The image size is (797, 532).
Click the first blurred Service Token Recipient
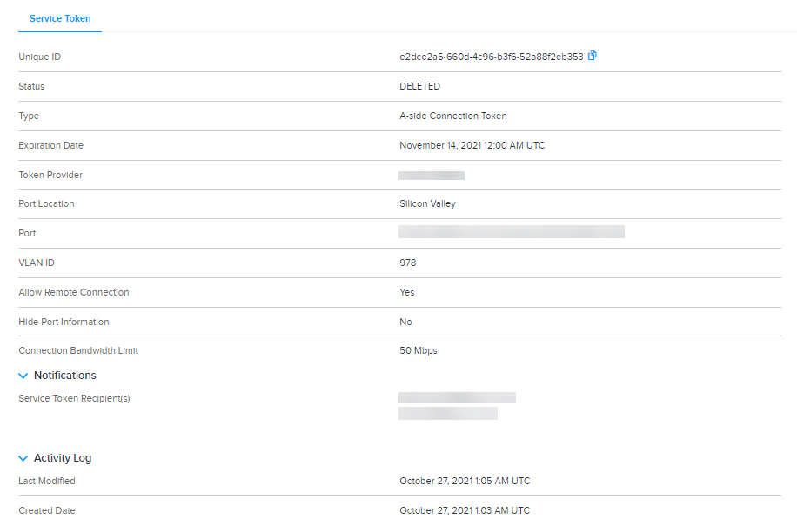tap(457, 397)
